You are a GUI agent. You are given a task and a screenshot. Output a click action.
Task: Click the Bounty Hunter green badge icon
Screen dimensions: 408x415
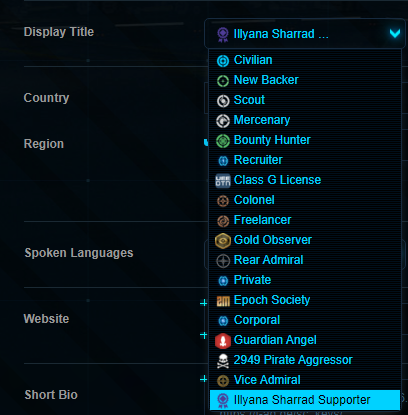click(223, 141)
